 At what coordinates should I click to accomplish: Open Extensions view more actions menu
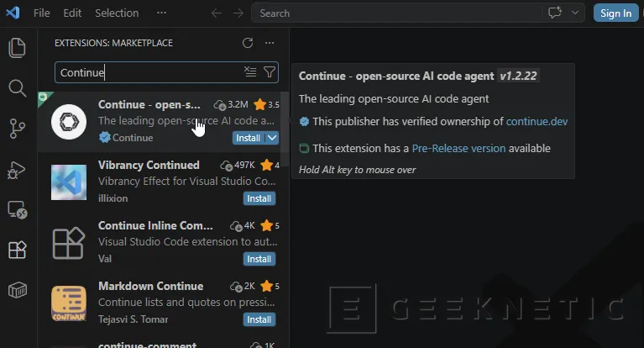tap(270, 43)
